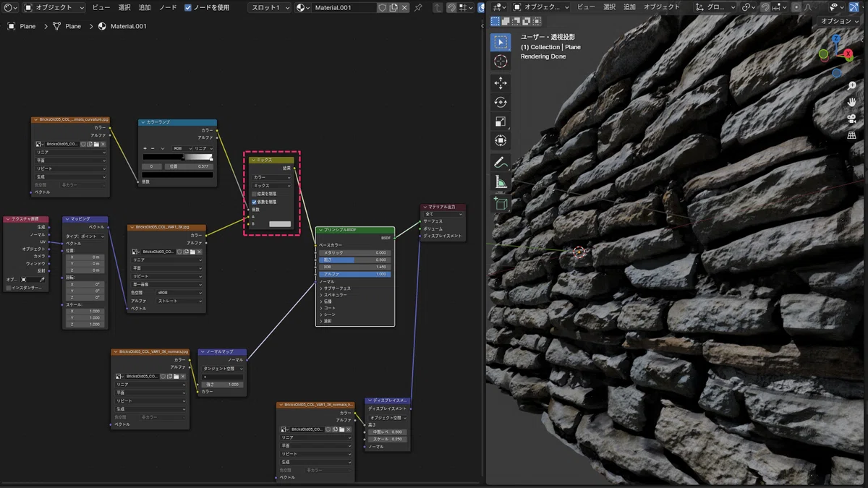Toggle camera view with the camera icon
The image size is (868, 488).
[852, 119]
